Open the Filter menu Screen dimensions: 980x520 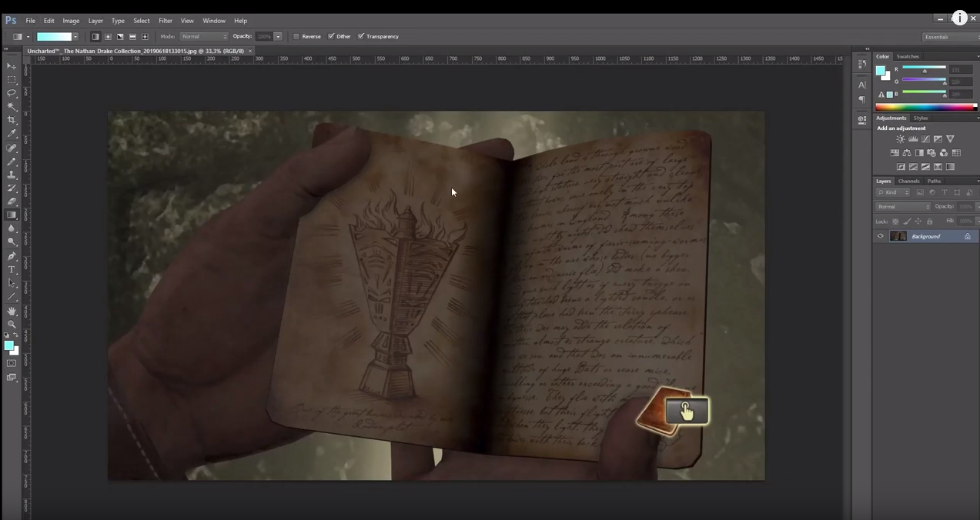[166, 21]
